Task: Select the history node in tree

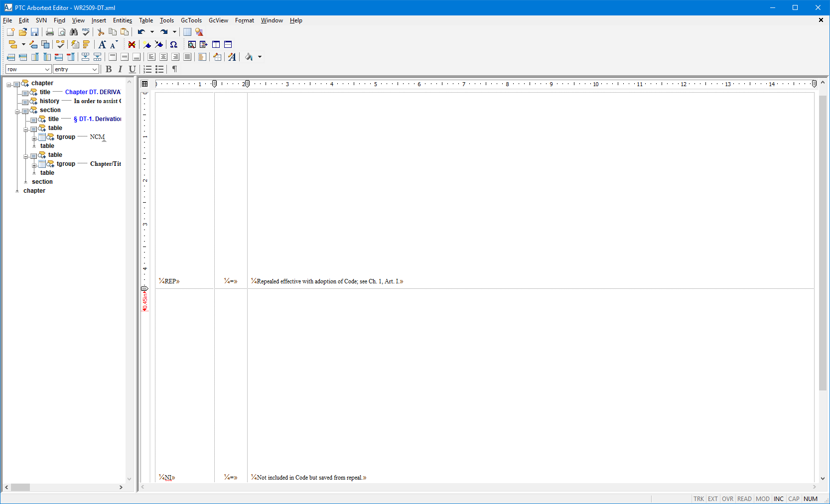Action: (x=49, y=101)
